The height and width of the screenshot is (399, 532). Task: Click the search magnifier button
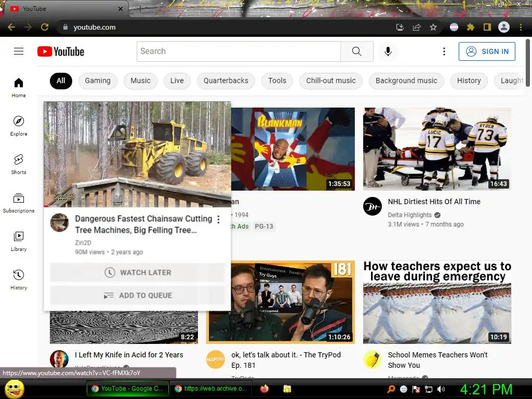(x=356, y=51)
